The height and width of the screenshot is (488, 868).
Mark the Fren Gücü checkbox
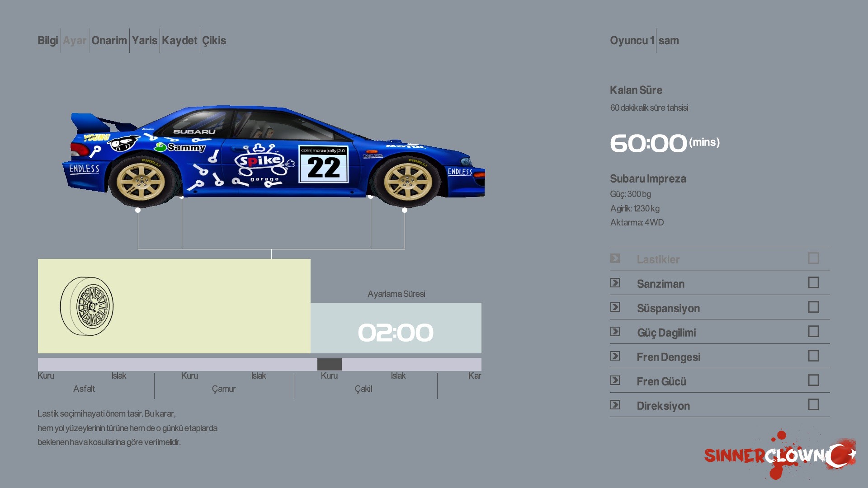[x=813, y=380]
